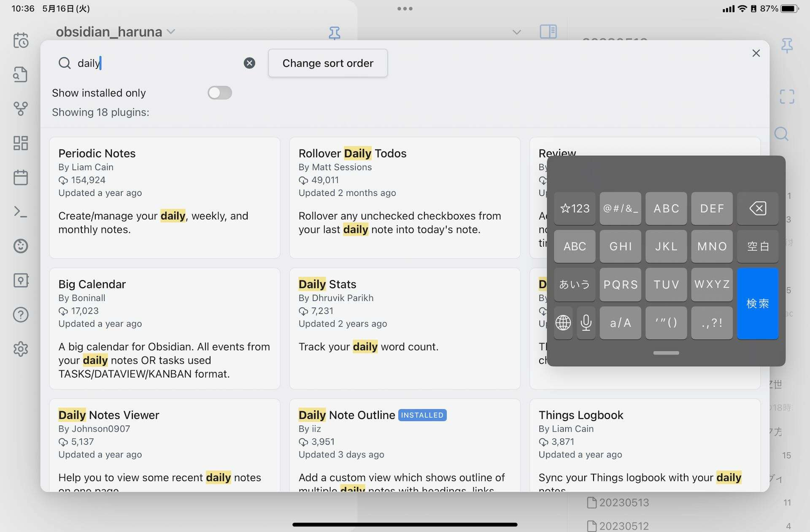The image size is (810, 532).
Task: Select the calendar icon in left sidebar
Action: tap(21, 177)
